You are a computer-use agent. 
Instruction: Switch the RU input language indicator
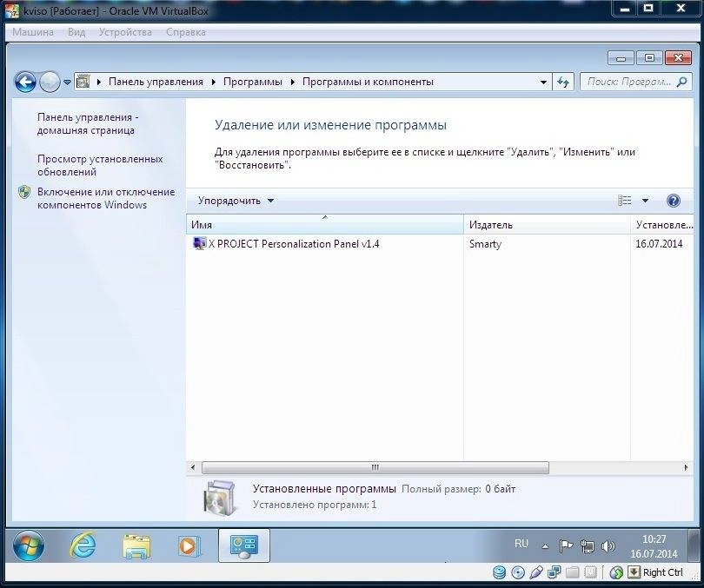click(521, 544)
